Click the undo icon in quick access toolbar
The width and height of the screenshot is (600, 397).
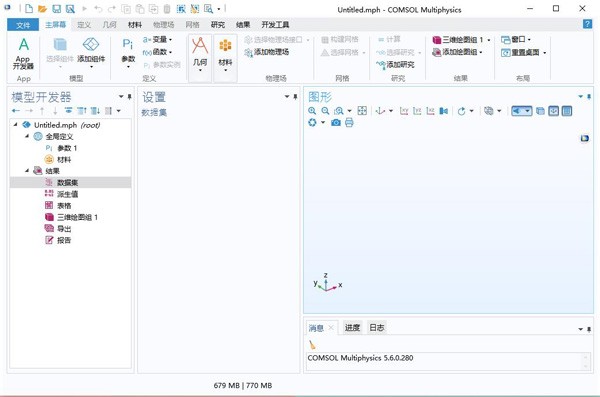98,8
